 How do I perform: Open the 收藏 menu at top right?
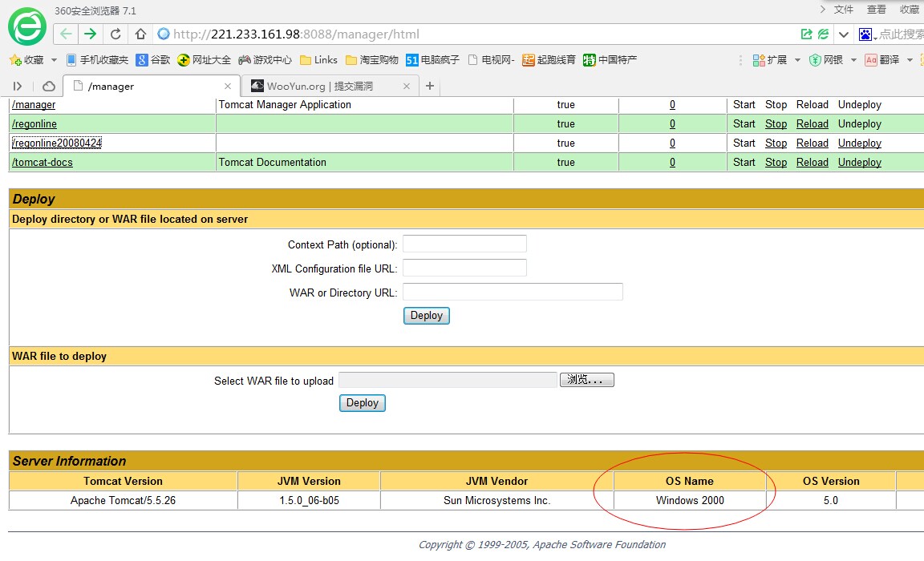pyautogui.click(x=910, y=10)
